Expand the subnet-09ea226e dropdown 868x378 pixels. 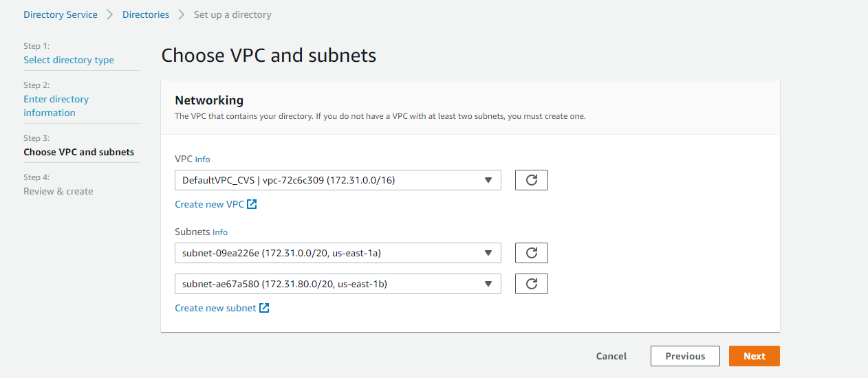pyautogui.click(x=338, y=253)
